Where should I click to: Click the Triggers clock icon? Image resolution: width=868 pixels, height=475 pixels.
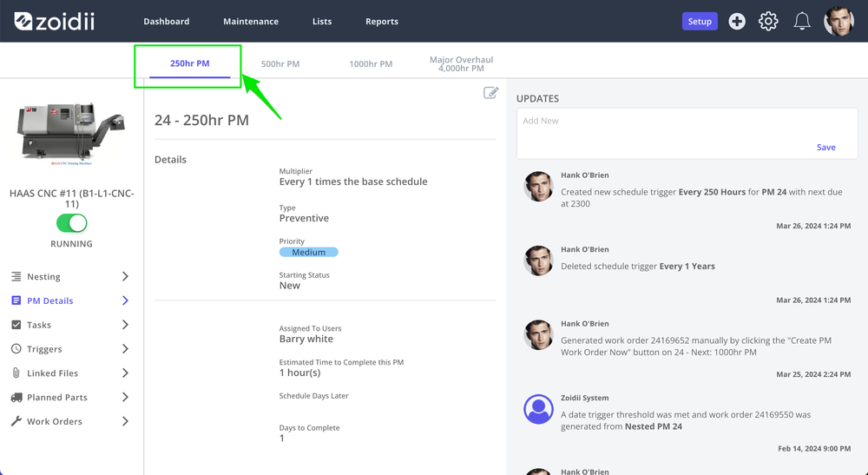point(16,349)
